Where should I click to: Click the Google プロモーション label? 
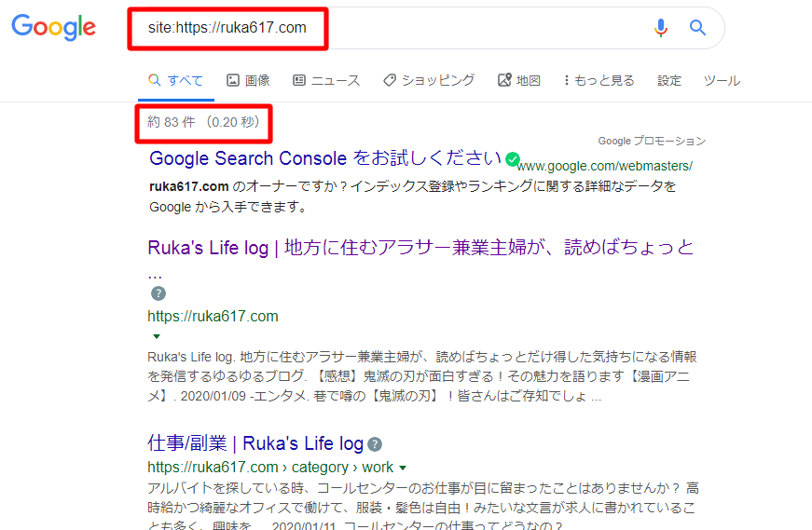(x=652, y=141)
